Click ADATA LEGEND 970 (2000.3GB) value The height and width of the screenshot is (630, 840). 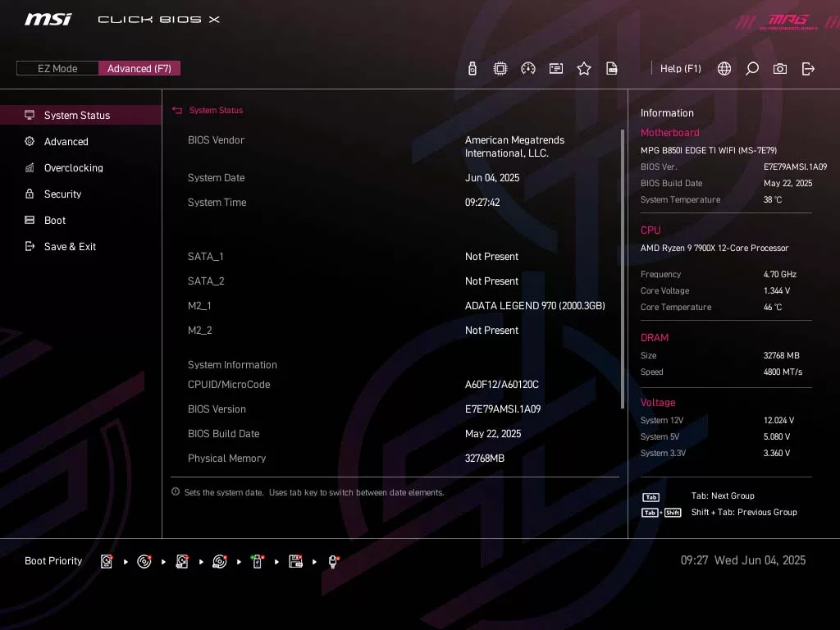pos(535,306)
